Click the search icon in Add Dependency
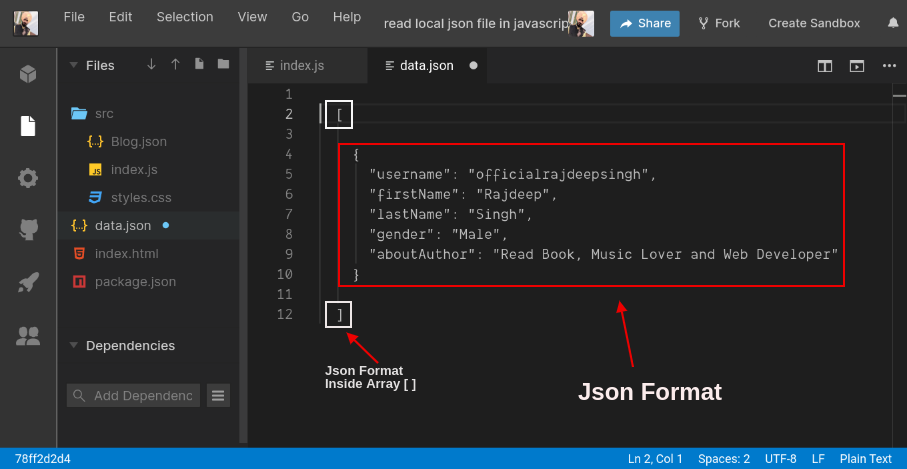Screen dimensions: 907x469 tap(80, 396)
